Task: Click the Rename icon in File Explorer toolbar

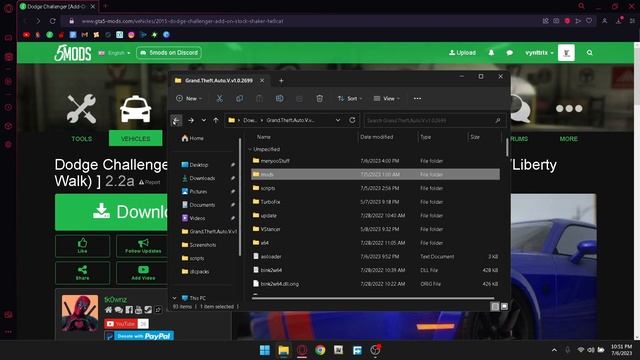Action: tap(280, 98)
